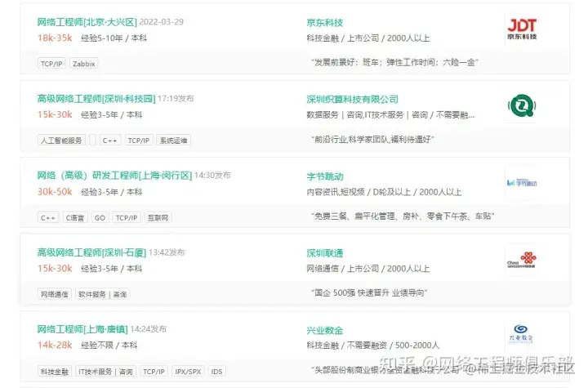Select the 互联网 tag
Image resolution: width=588 pixels, height=388 pixels.
pos(158,217)
